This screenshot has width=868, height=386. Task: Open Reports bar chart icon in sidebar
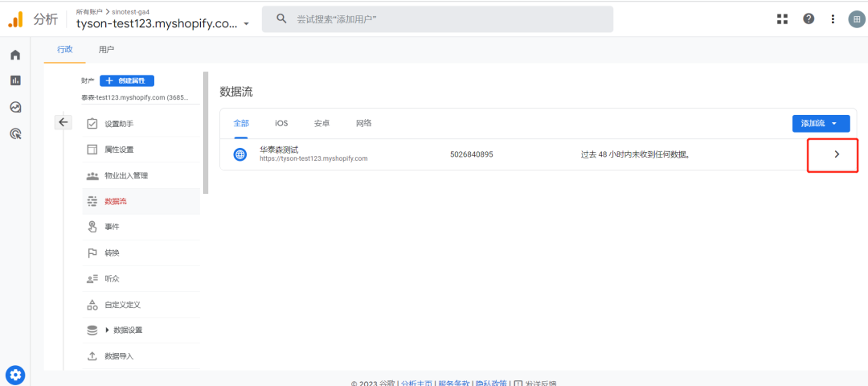[x=14, y=80]
